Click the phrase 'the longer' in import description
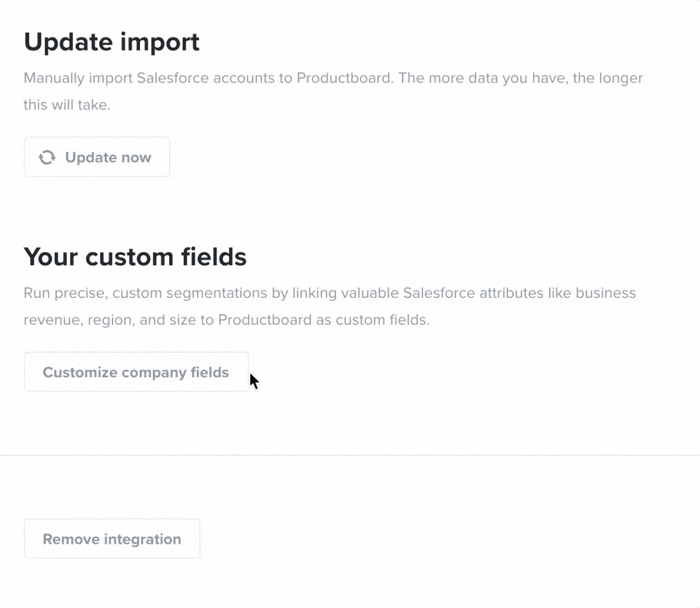This screenshot has height=608, width=700. pos(608,78)
